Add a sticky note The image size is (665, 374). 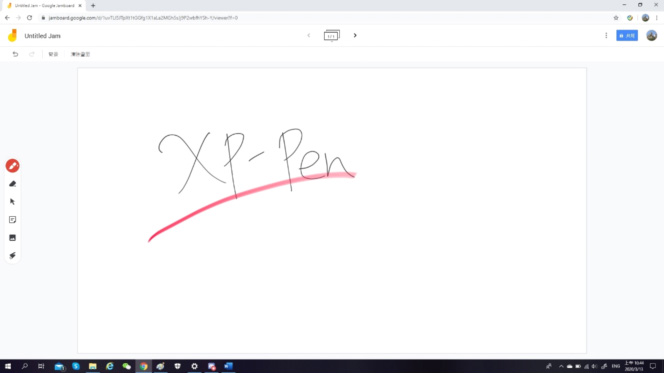click(12, 220)
